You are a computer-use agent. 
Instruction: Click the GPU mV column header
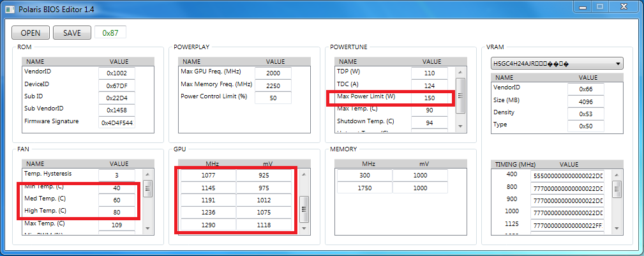click(x=268, y=163)
